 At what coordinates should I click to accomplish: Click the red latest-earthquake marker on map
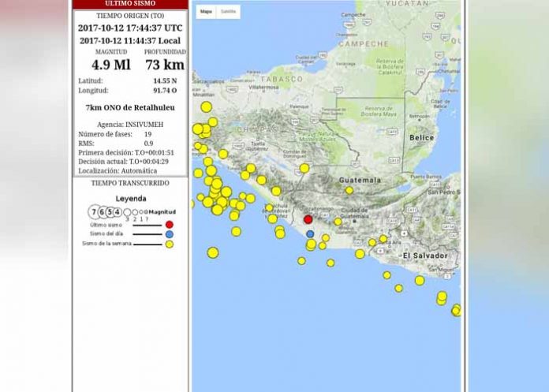tap(308, 219)
